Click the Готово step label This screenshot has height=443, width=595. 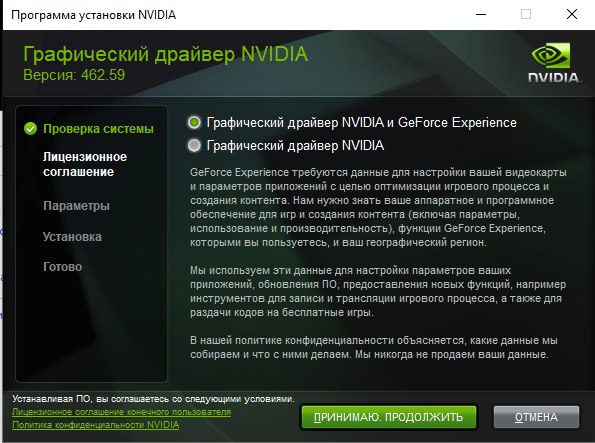tap(63, 267)
